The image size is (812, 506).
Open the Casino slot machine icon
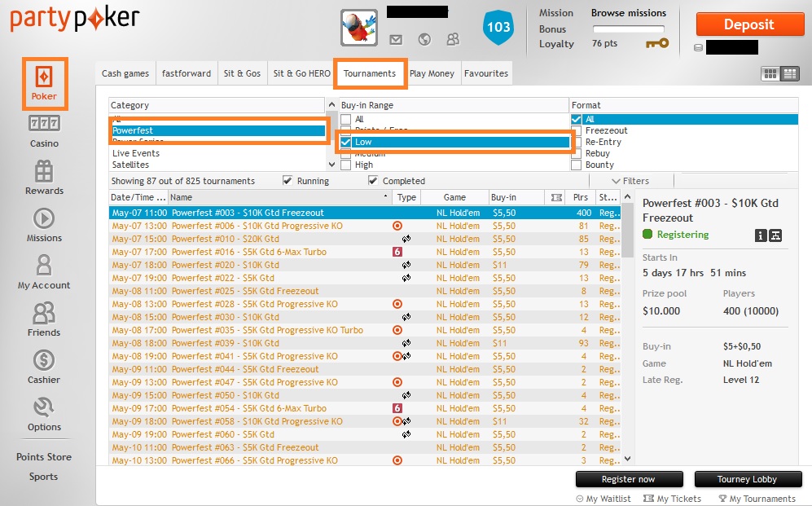click(44, 123)
